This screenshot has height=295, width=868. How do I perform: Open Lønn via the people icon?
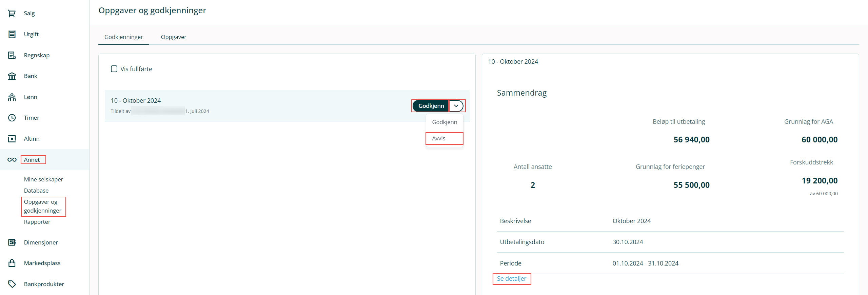[12, 97]
